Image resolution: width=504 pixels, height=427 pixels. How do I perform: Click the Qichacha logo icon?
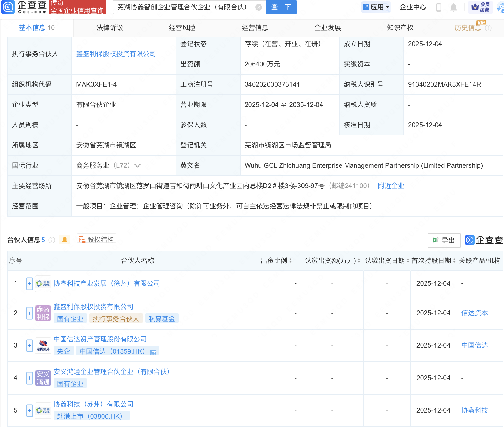(x=8, y=7)
